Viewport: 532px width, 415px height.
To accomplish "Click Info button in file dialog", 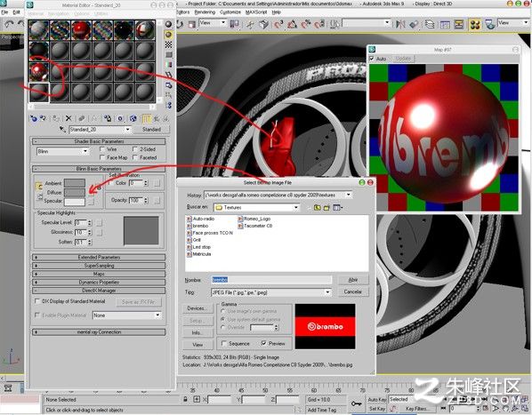I will pos(197,332).
